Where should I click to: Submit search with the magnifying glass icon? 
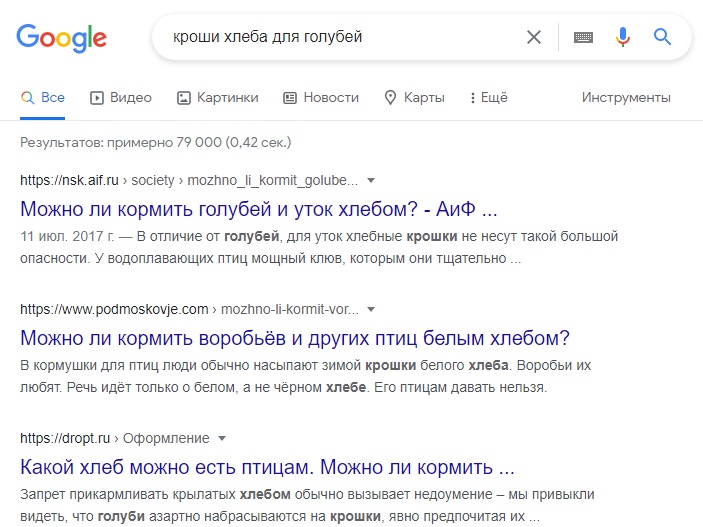pyautogui.click(x=662, y=37)
